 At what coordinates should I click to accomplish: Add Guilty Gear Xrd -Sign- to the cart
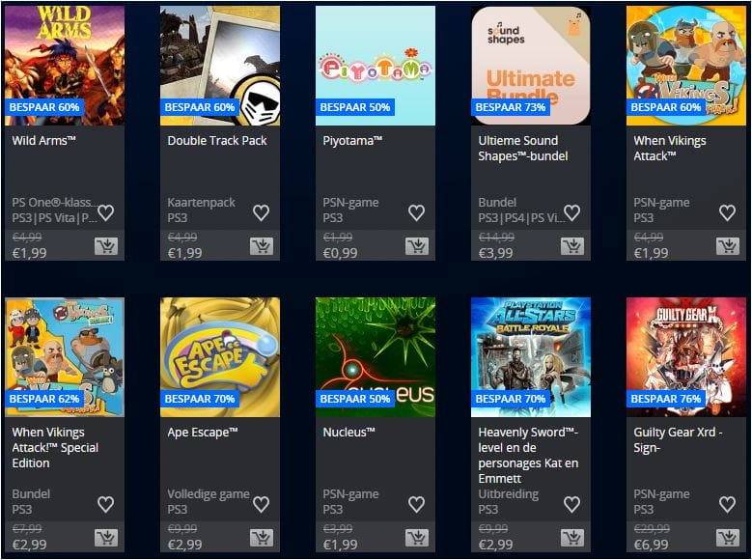pyautogui.click(x=728, y=538)
